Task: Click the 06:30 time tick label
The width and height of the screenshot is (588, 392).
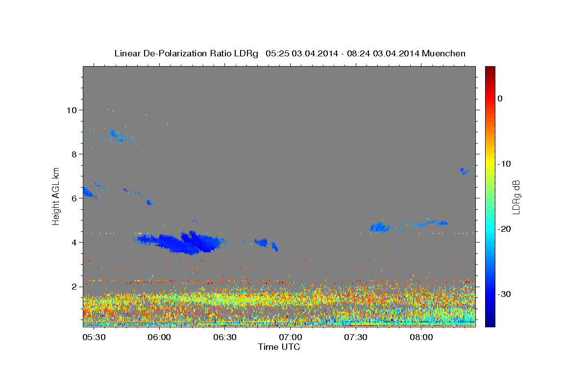Action: [x=224, y=338]
